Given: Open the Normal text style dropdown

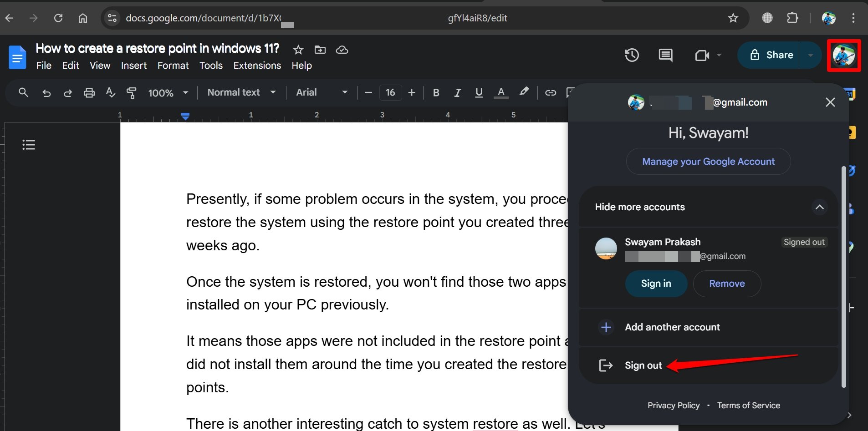Looking at the screenshot, I should (x=241, y=92).
